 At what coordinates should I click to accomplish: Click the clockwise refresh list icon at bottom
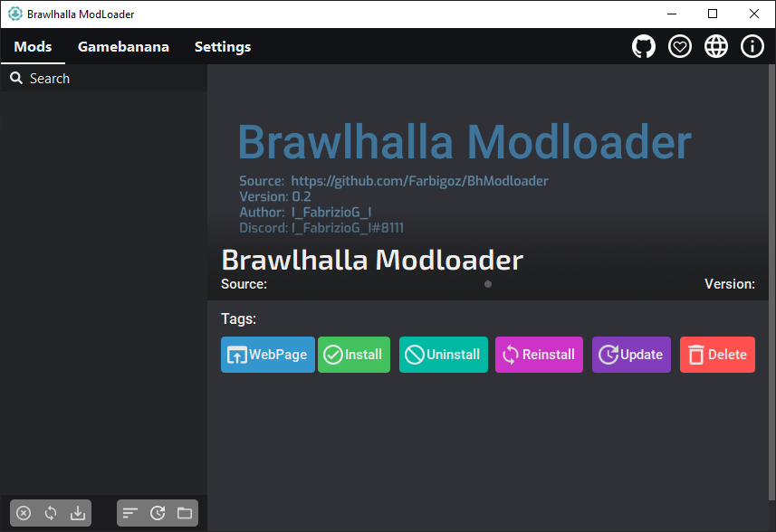[x=158, y=513]
